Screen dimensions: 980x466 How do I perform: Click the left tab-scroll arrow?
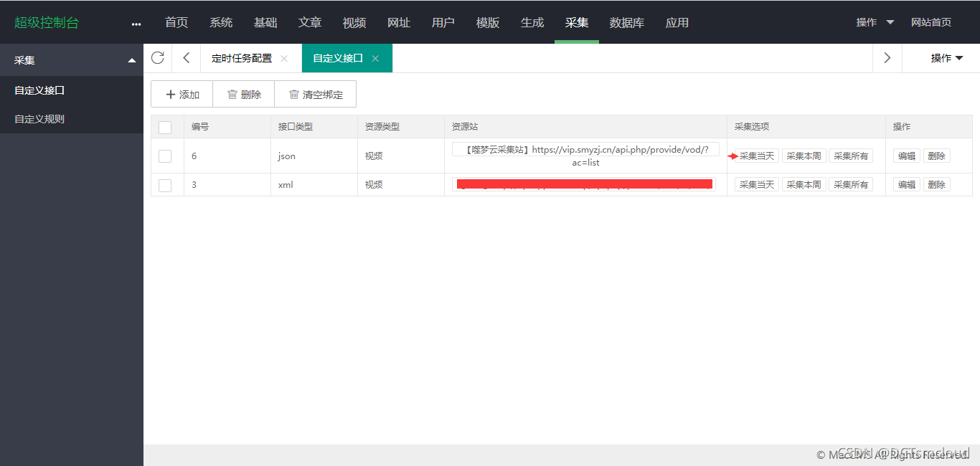point(187,58)
